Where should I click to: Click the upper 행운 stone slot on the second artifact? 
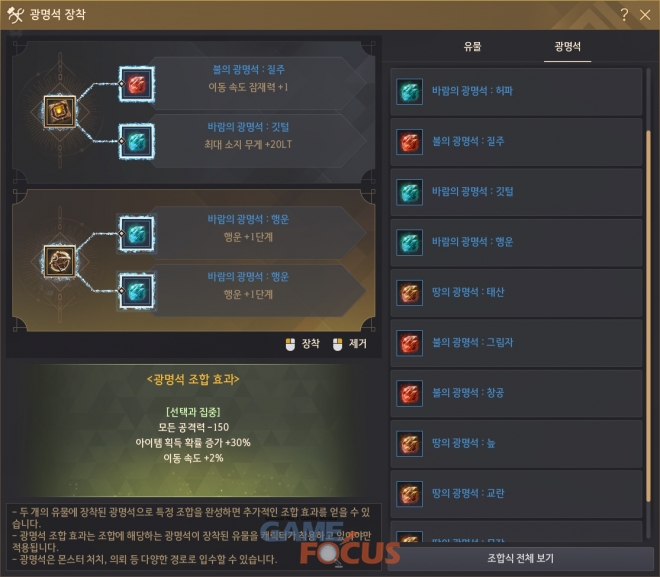click(x=137, y=234)
